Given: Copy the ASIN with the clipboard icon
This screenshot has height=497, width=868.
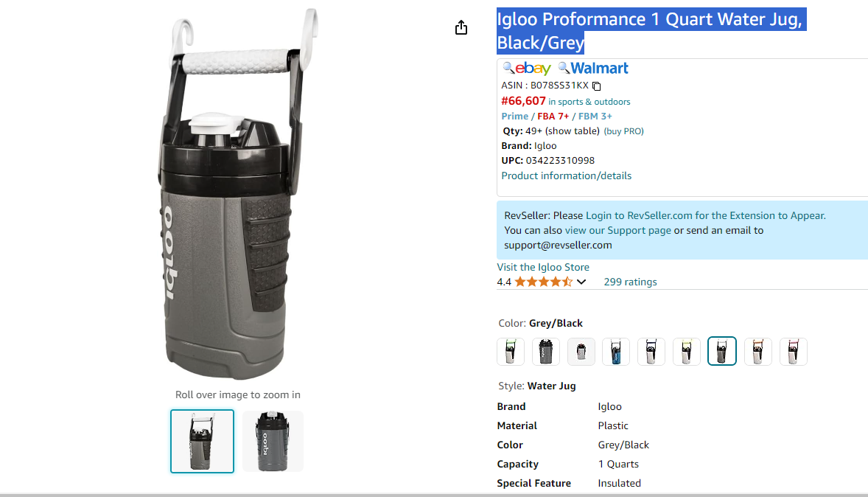Looking at the screenshot, I should (596, 86).
